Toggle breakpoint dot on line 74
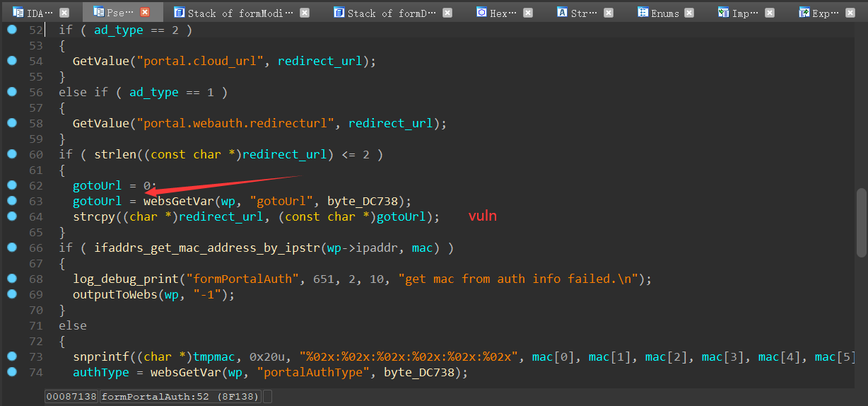The height and width of the screenshot is (406, 868). [12, 371]
